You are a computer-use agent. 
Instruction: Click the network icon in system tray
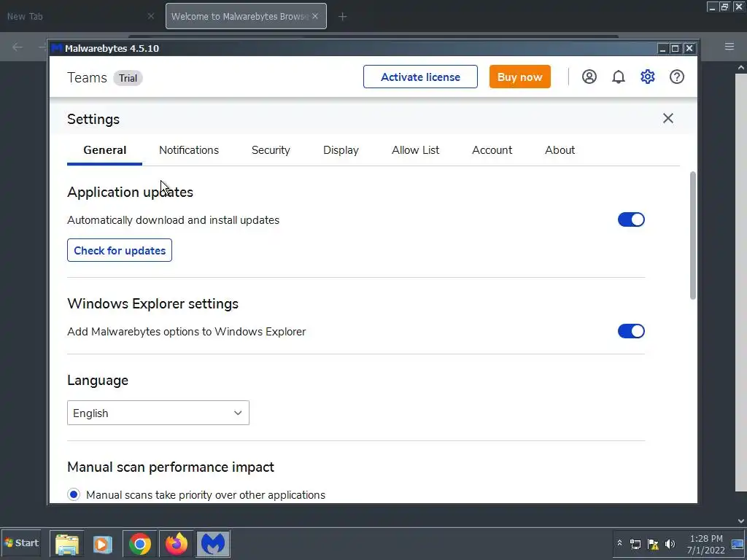coord(635,544)
